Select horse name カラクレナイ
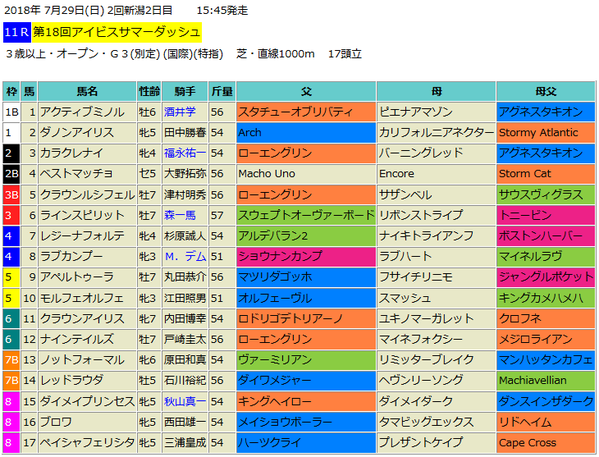The image size is (599, 457). (x=72, y=153)
